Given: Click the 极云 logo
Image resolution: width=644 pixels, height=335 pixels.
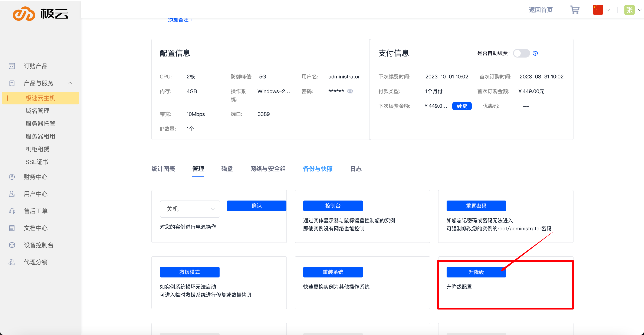Looking at the screenshot, I should 40,13.
